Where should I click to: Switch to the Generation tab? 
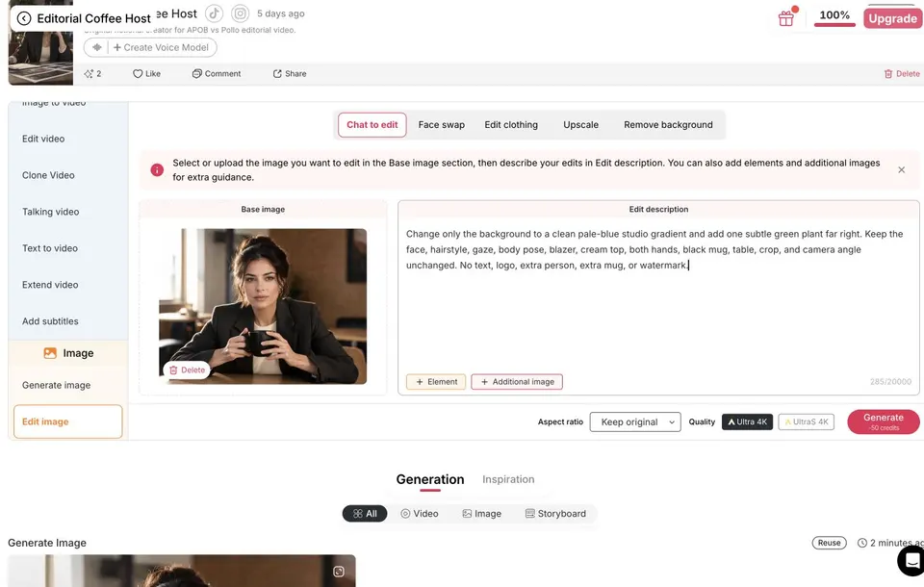430,480
